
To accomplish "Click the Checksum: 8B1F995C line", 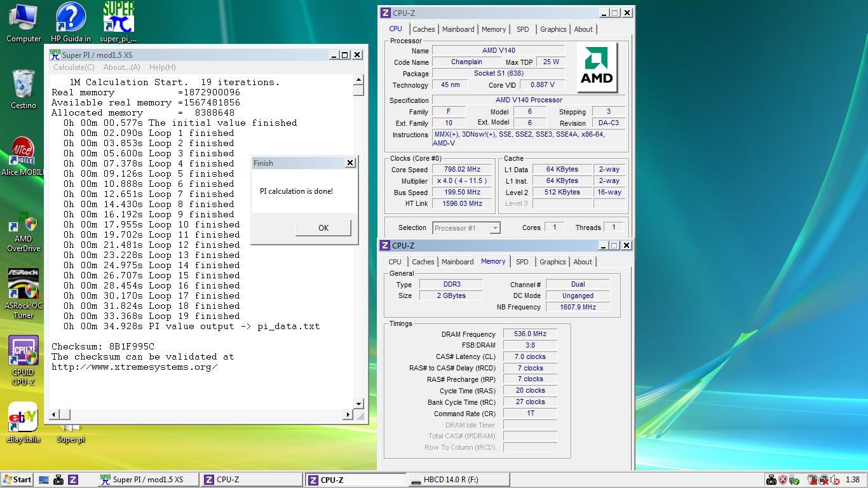I will tap(103, 346).
